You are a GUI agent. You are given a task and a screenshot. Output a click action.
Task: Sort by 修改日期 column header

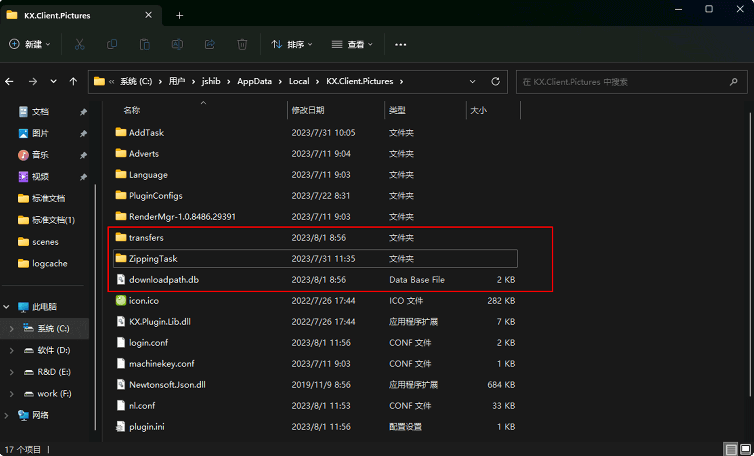pos(308,110)
